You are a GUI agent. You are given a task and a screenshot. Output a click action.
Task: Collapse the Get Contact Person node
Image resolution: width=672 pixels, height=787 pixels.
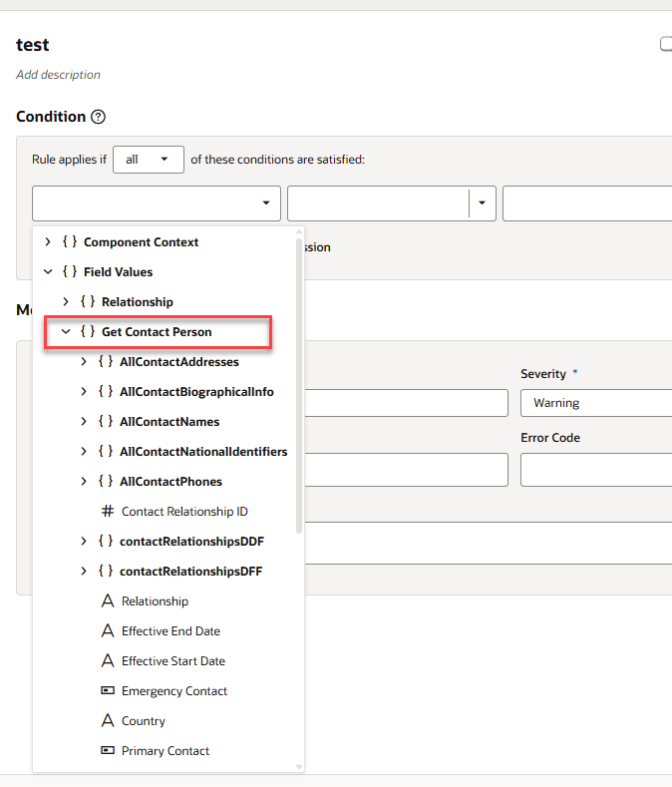coord(66,332)
